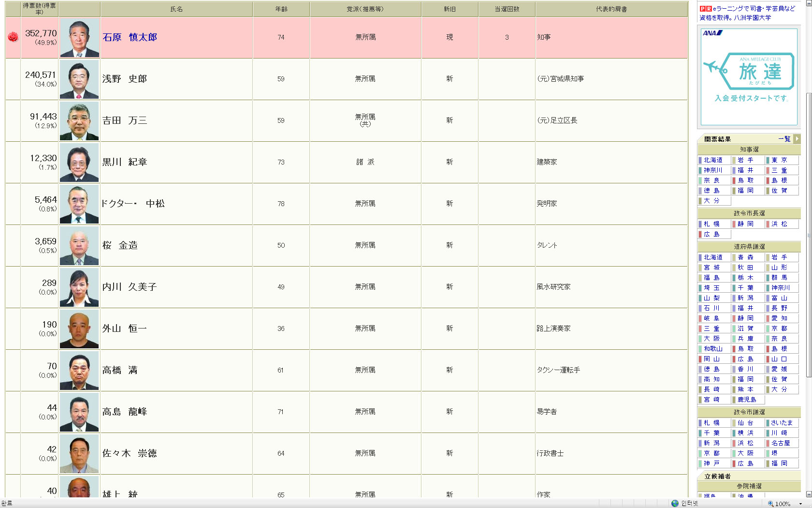Screen dimensions: 812x508
Task: Click the eラーニング PR text ad link
Action: [x=751, y=13]
